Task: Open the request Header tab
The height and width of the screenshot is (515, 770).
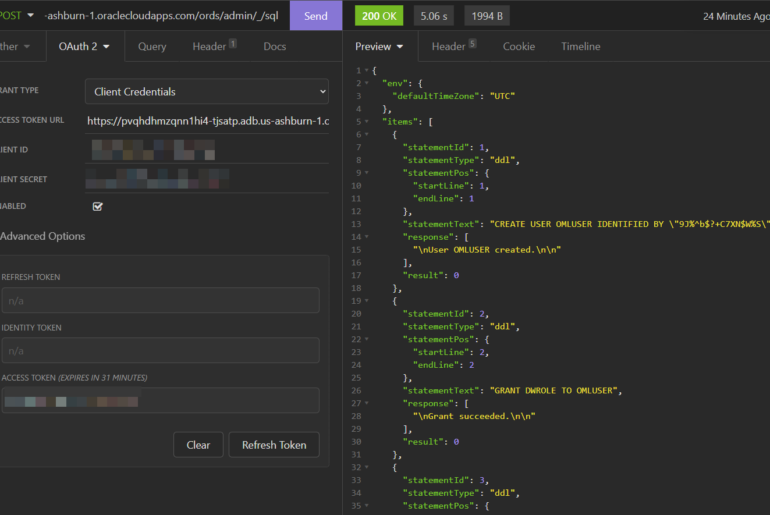Action: [x=214, y=47]
